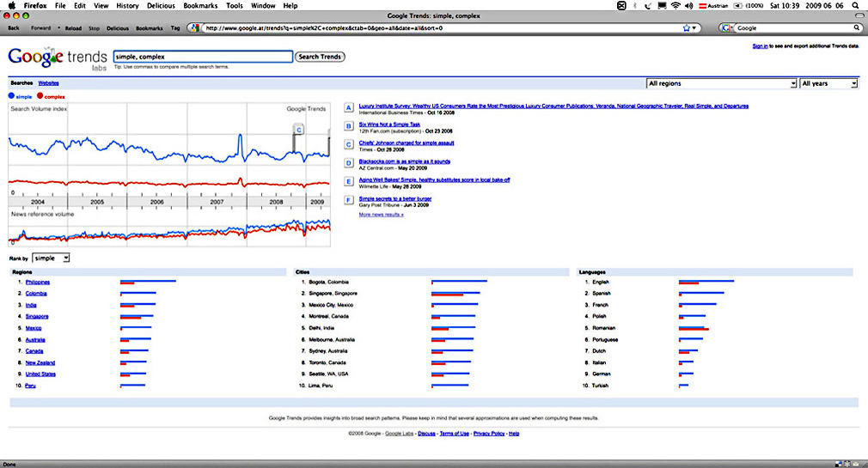This screenshot has height=468, width=868.
Task: Click the English language bar
Action: [706, 283]
